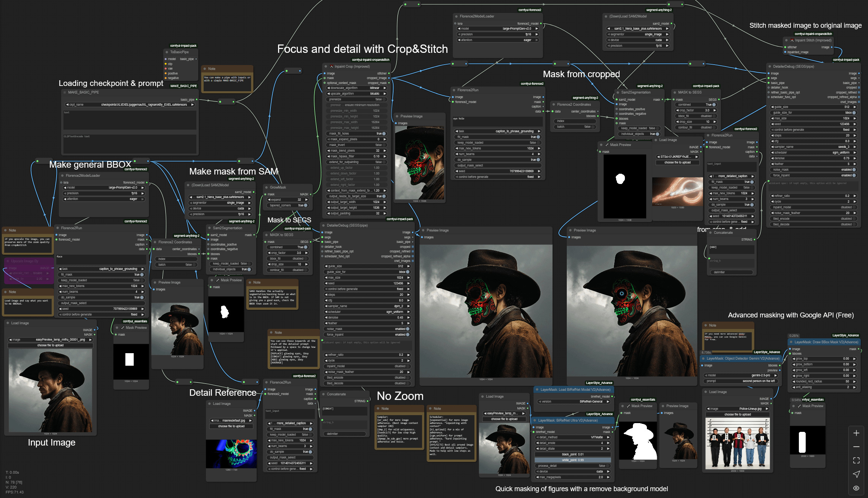
Task: Click the 'face' text field in Florence2Run
Action: tap(101, 259)
